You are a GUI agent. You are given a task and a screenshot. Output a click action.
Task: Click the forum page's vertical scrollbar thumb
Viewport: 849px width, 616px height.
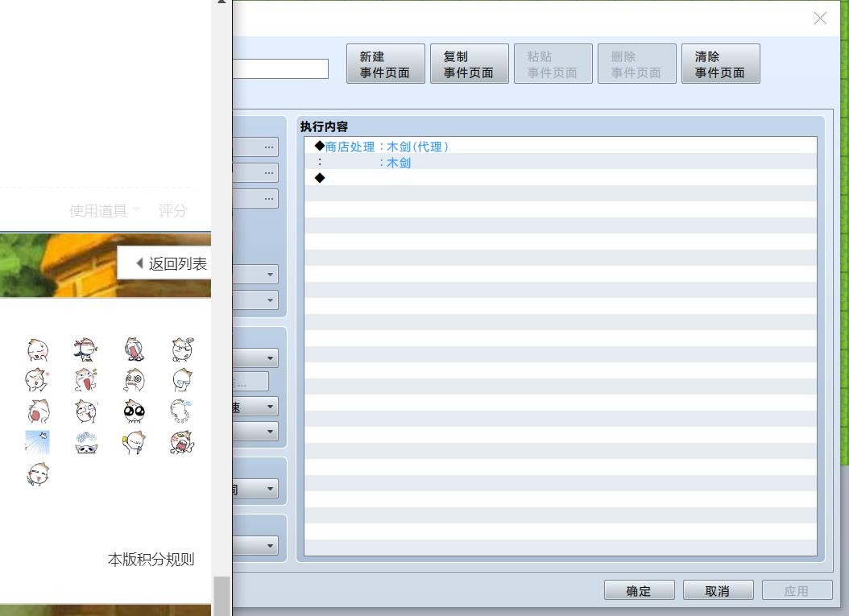point(222,596)
